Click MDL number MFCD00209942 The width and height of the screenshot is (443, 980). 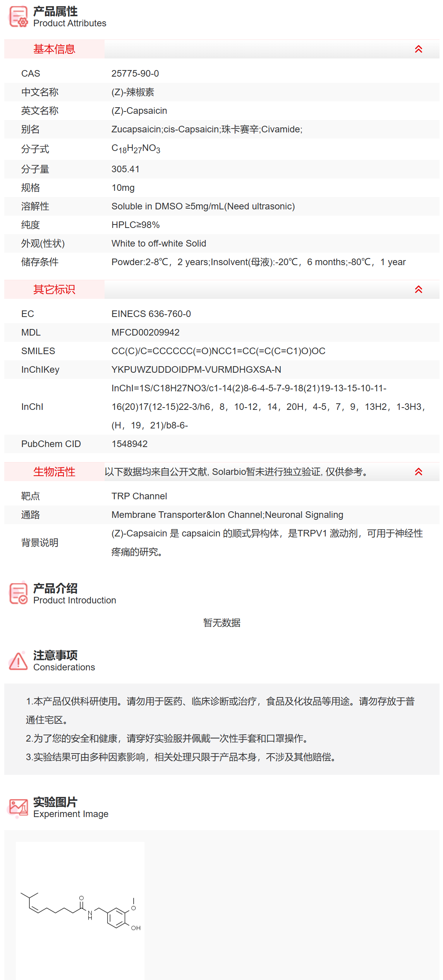(146, 332)
